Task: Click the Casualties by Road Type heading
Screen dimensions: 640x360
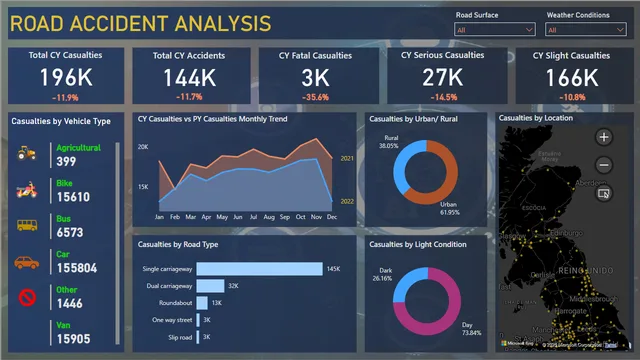Action: [x=178, y=244]
